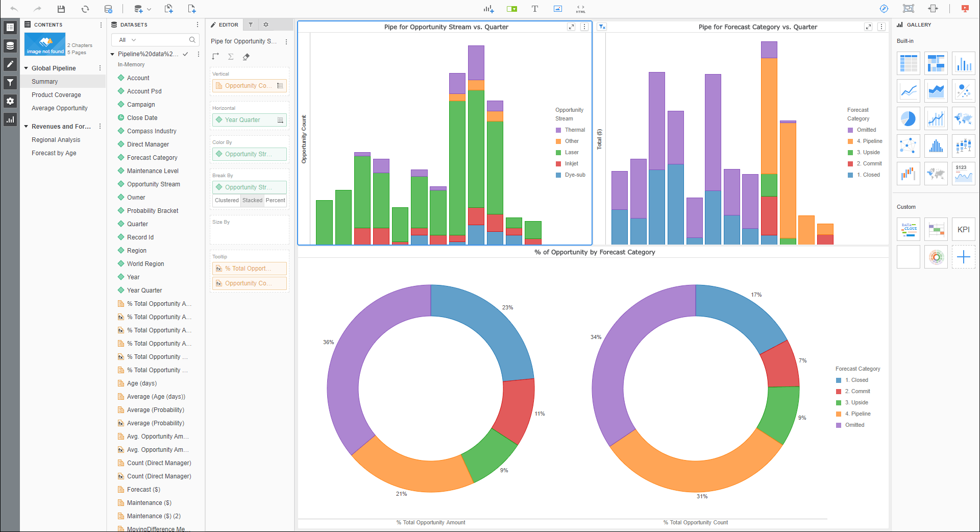Open options menu for Pipe for Opportunity Stream chart
980x532 pixels.
(x=584, y=27)
